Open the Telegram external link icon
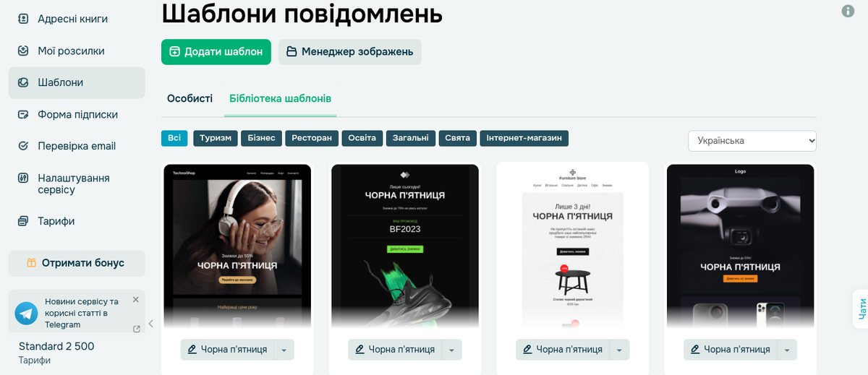 click(137, 329)
